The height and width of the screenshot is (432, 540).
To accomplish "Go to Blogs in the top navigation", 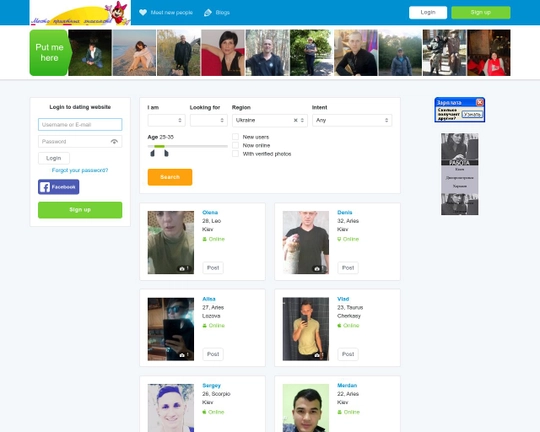I will click(222, 13).
